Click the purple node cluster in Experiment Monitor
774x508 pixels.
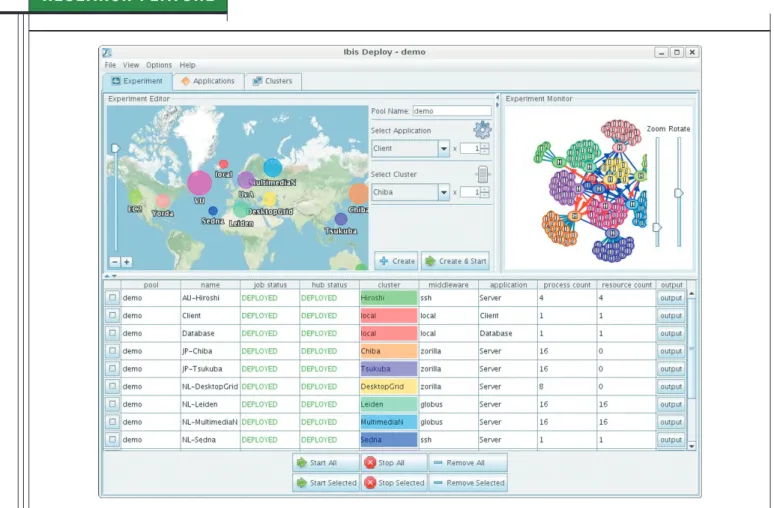(563, 188)
